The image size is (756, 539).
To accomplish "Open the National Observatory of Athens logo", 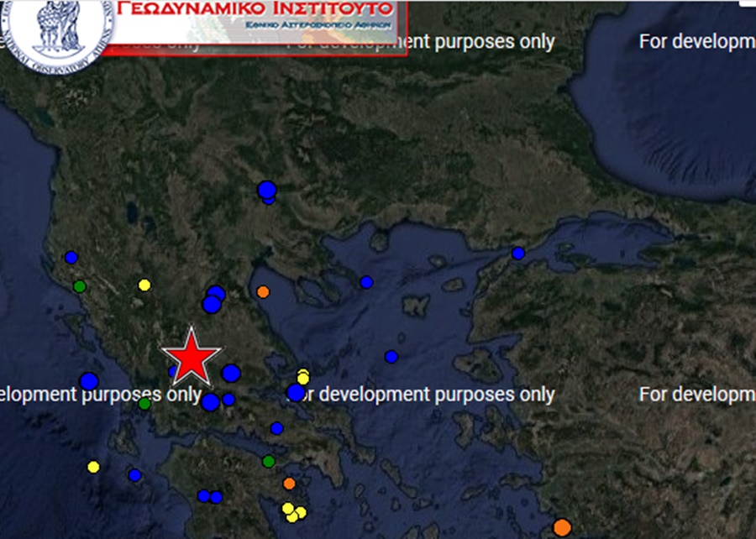I will pyautogui.click(x=57, y=27).
